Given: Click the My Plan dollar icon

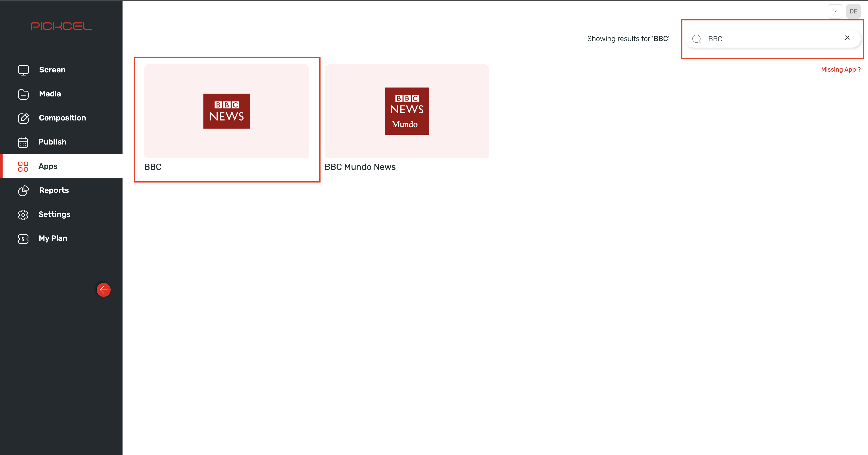Looking at the screenshot, I should point(23,239).
